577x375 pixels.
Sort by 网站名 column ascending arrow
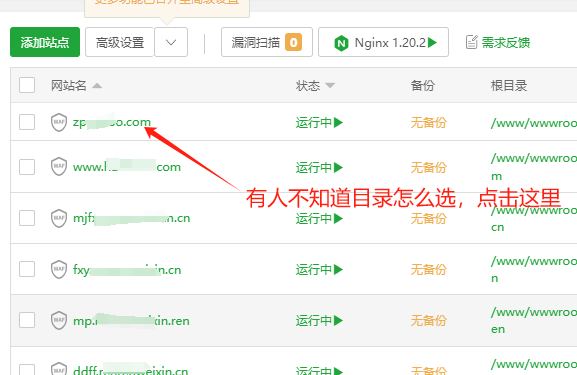pyautogui.click(x=97, y=86)
